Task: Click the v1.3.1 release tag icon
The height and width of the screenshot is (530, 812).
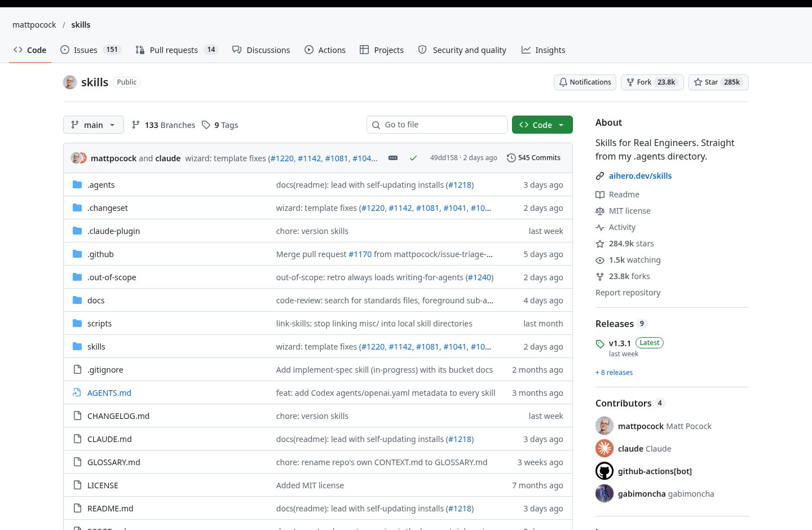Action: 600,344
